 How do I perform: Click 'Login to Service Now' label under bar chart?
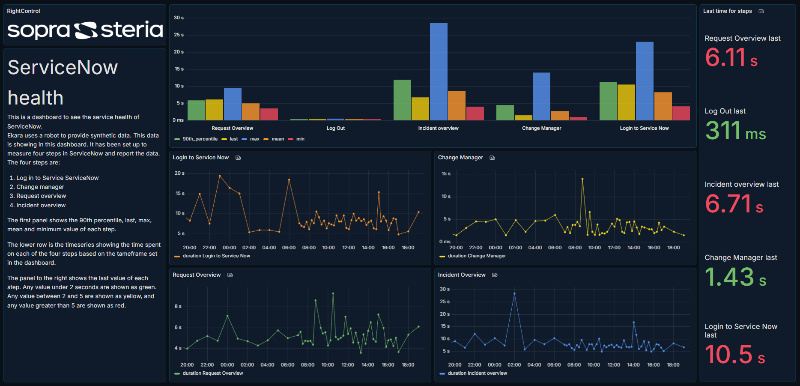644,128
